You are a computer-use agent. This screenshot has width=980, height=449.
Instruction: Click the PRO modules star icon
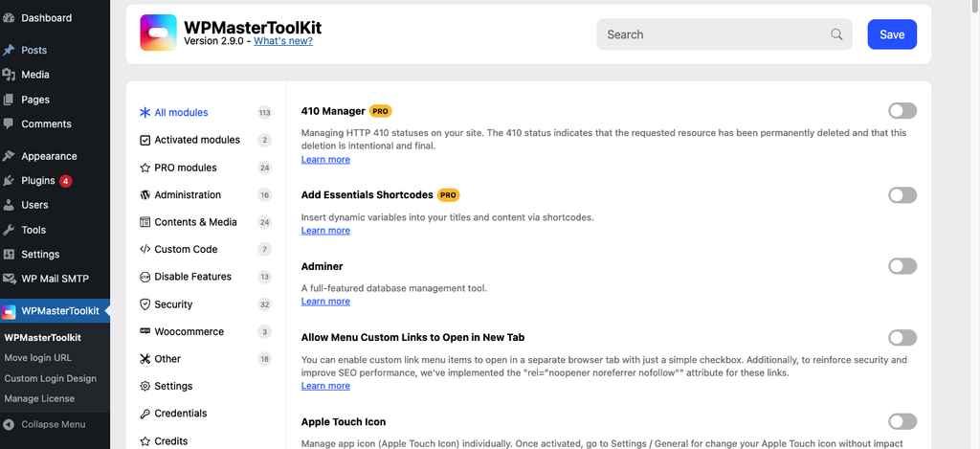[145, 168]
